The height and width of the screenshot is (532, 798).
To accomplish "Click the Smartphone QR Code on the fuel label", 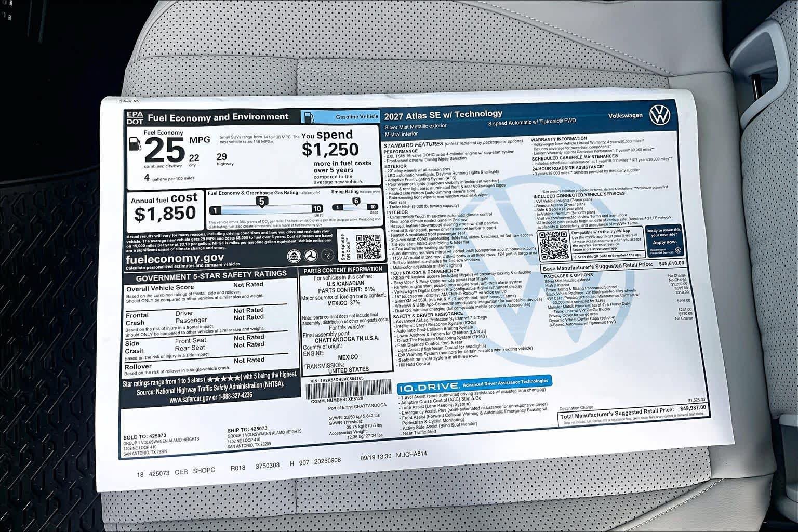I will coord(368,247).
